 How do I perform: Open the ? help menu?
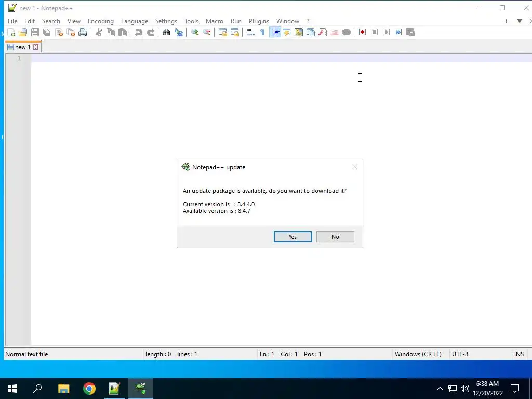[x=308, y=21]
